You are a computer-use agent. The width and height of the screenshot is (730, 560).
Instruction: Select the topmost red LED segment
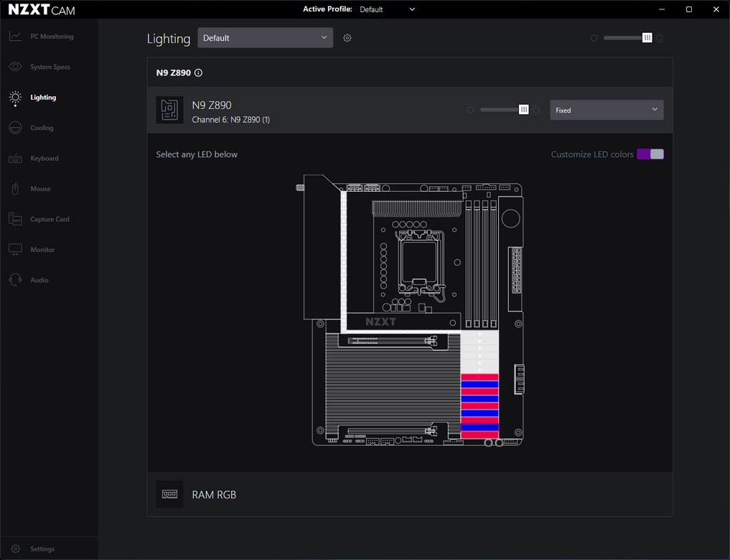click(x=479, y=377)
